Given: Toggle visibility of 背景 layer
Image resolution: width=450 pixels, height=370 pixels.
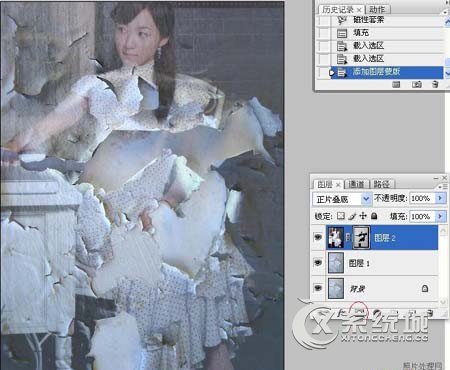Looking at the screenshot, I should pos(318,287).
